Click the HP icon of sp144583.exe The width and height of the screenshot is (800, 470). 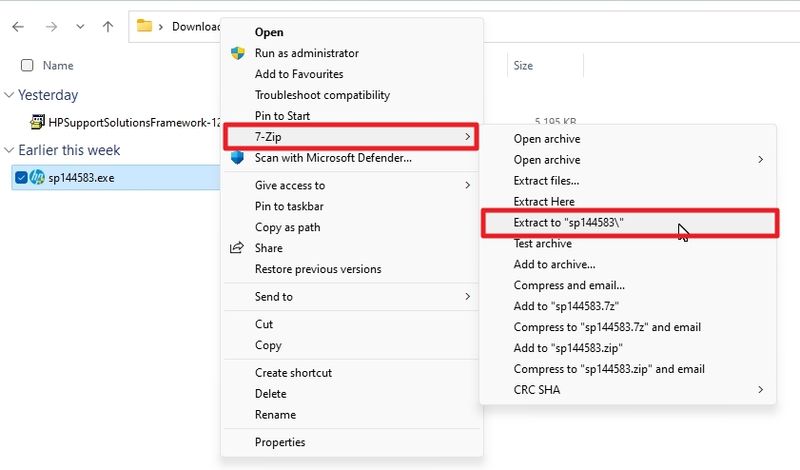[37, 178]
